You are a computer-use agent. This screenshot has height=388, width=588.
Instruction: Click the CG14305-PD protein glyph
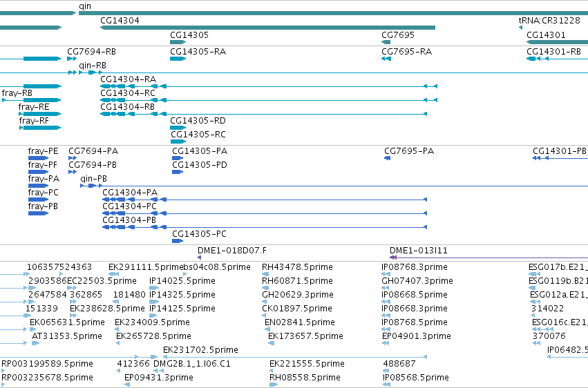pos(178,172)
